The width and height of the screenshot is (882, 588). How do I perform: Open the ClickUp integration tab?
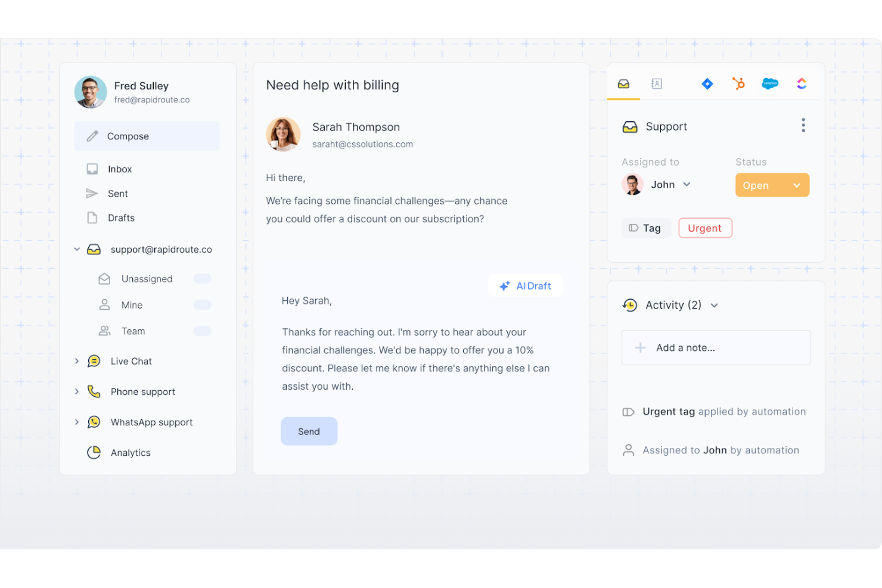[802, 83]
